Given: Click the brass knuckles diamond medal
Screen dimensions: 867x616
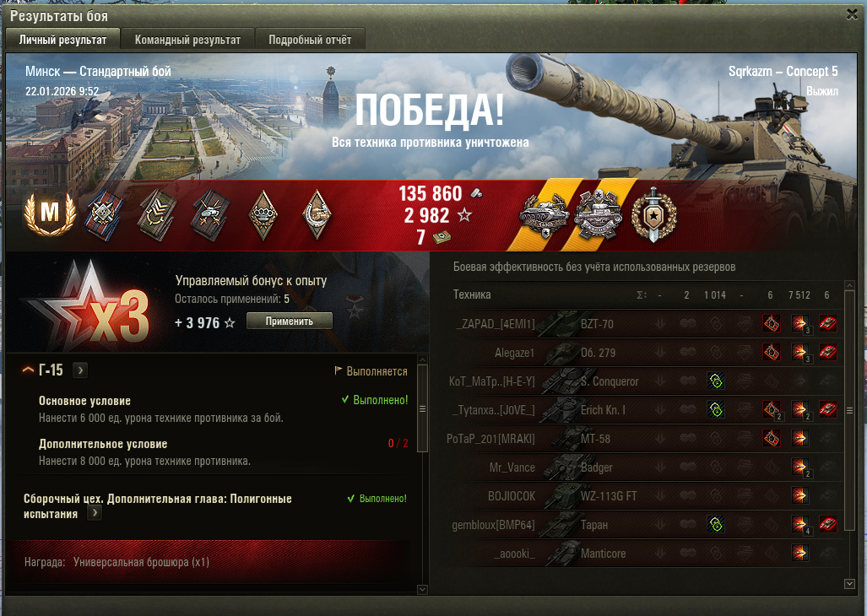Looking at the screenshot, I should click(x=263, y=215).
